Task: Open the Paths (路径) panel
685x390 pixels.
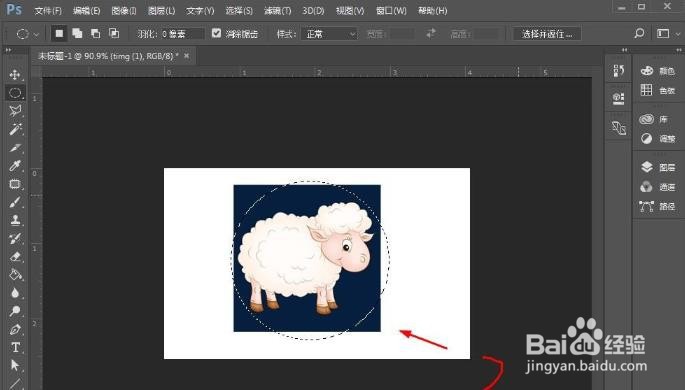Action: tap(658, 206)
